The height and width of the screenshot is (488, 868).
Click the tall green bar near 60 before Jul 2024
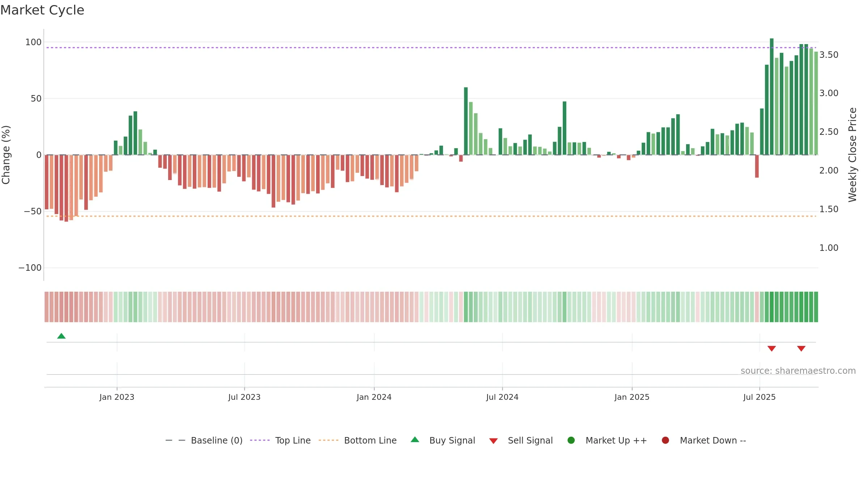point(466,121)
